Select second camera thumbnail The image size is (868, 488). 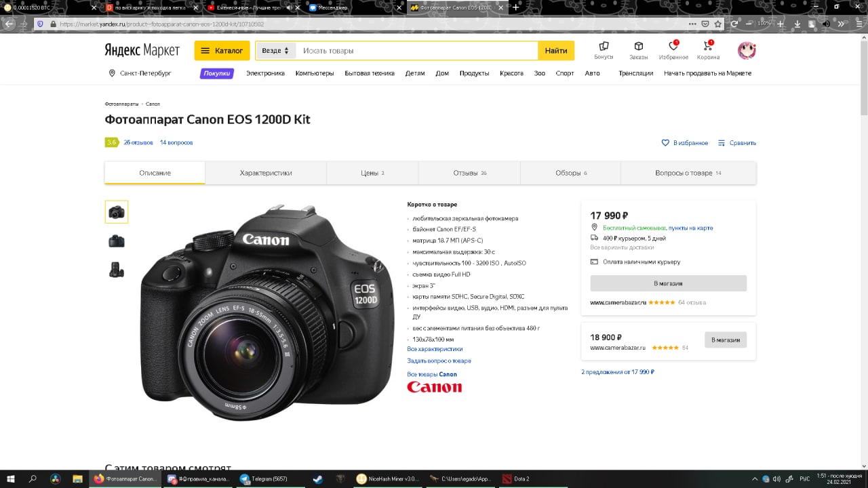(x=117, y=241)
